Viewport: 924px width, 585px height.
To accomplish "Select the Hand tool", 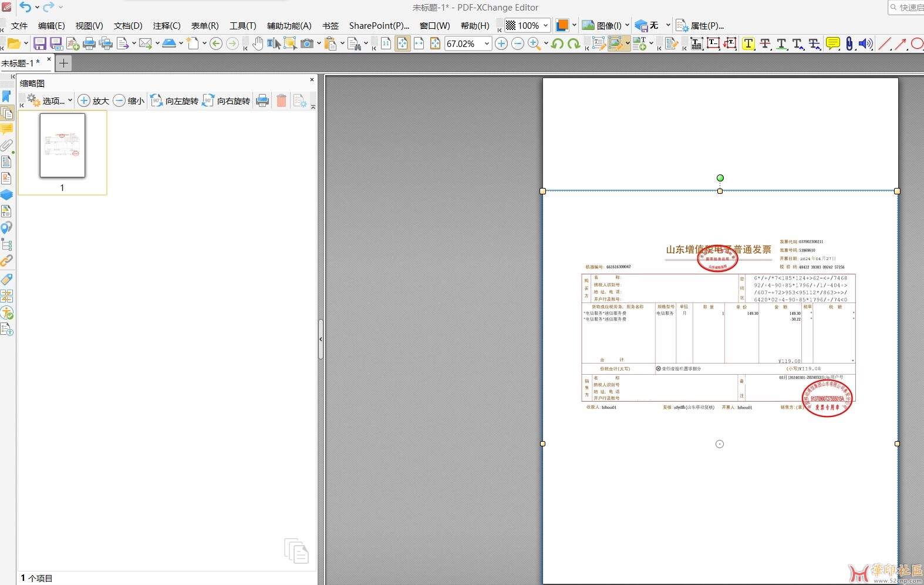I will 258,43.
